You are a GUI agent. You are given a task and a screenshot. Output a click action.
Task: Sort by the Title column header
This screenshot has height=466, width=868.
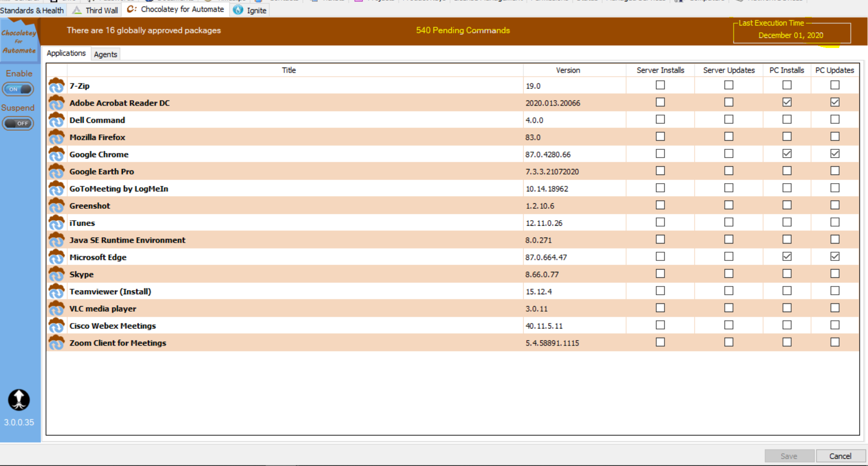coord(289,70)
